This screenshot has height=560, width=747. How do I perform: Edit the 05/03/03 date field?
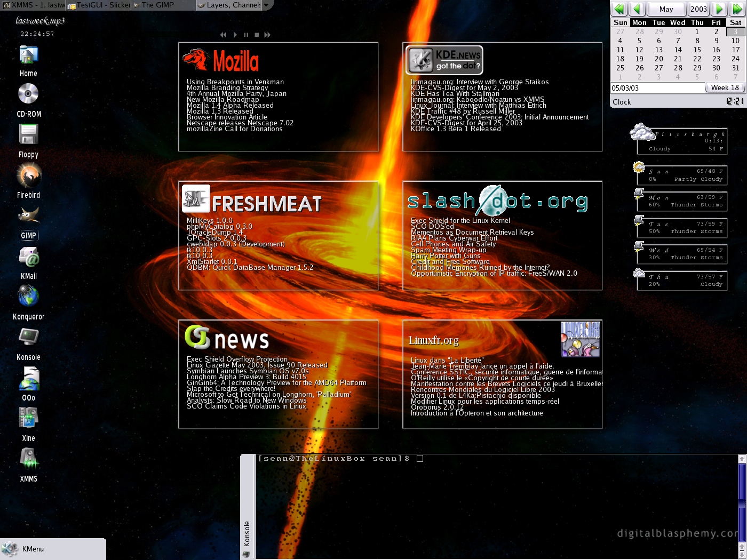657,88
